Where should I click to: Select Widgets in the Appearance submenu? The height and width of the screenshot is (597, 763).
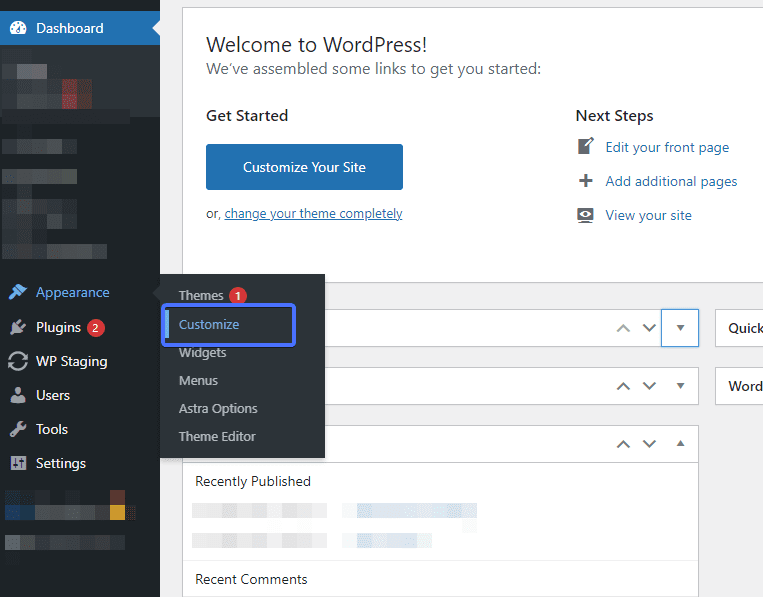[202, 352]
